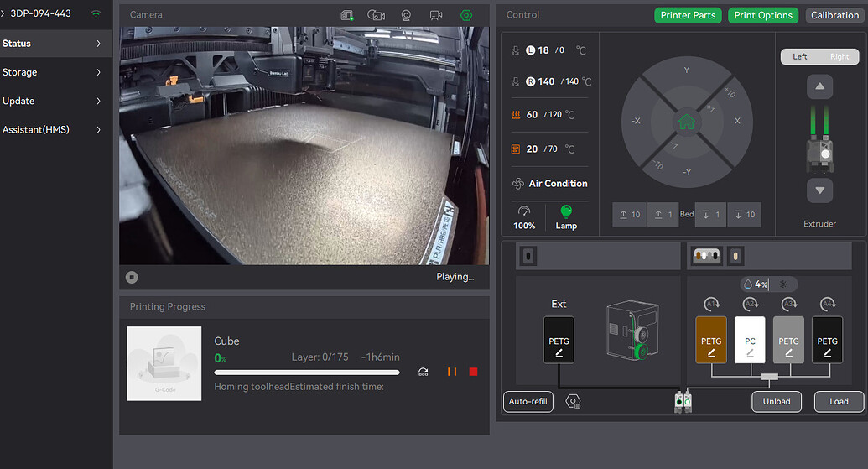Click the home axes icon
868x469 pixels.
pos(686,122)
